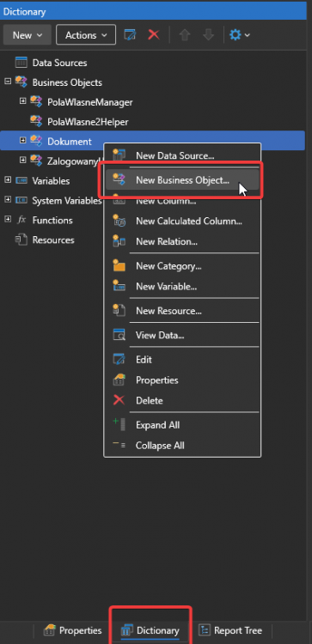This screenshot has width=312, height=644.
Task: Click the move down arrow icon
Action: point(208,35)
